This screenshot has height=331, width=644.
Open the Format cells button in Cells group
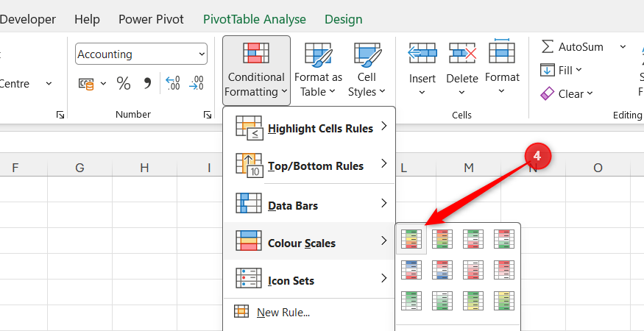click(x=502, y=65)
